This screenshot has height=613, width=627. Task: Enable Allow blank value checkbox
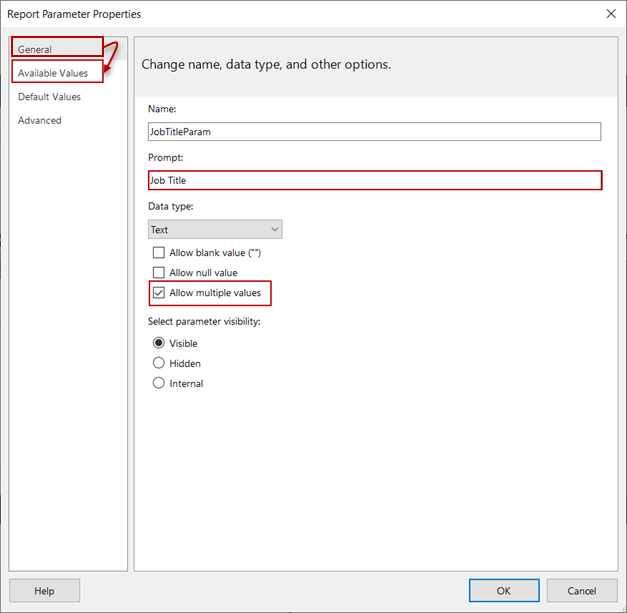click(158, 253)
